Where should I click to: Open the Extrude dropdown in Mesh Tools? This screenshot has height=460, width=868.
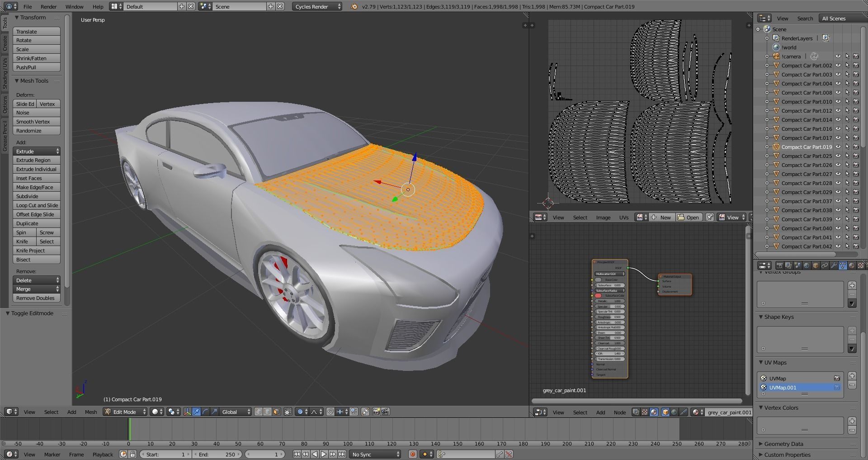(37, 151)
